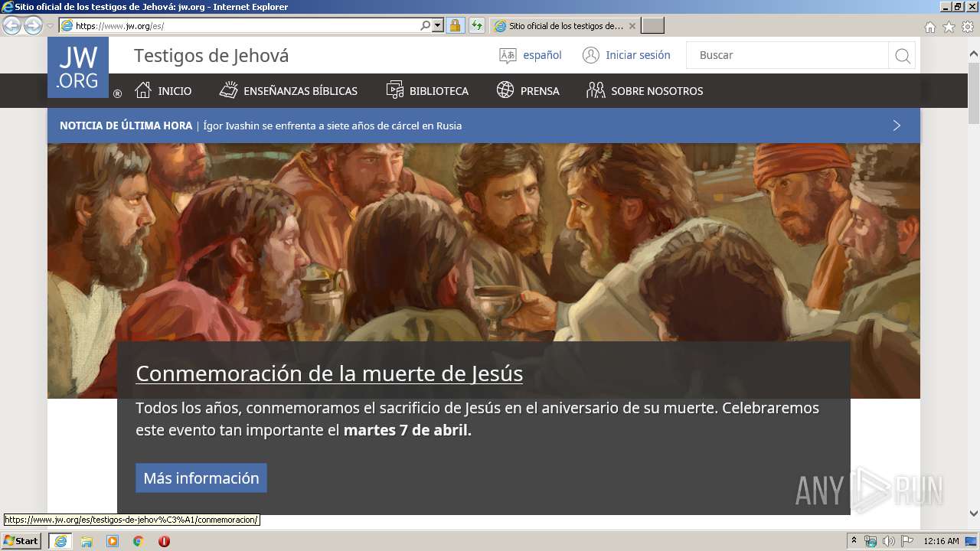
Task: Open the Chrome taskbar icon
Action: [138, 541]
